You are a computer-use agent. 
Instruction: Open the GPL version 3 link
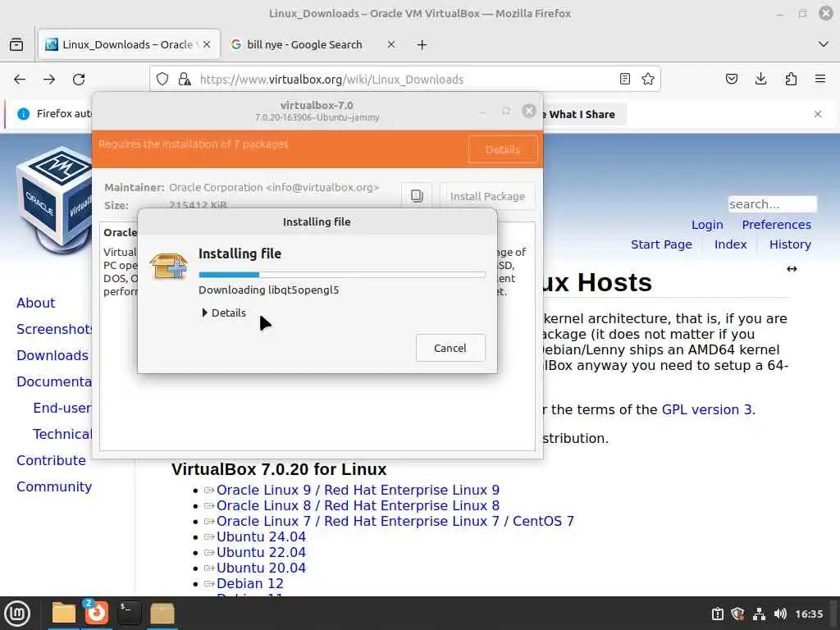[707, 409]
